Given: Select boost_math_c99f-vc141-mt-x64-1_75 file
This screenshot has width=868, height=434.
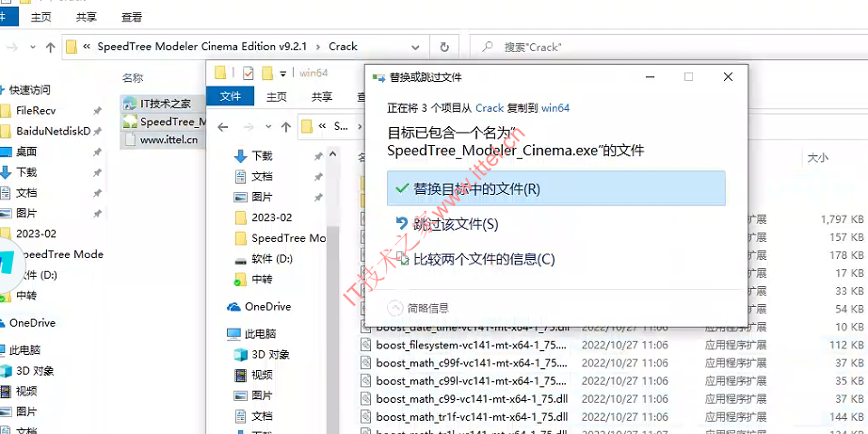Looking at the screenshot, I should tap(471, 363).
